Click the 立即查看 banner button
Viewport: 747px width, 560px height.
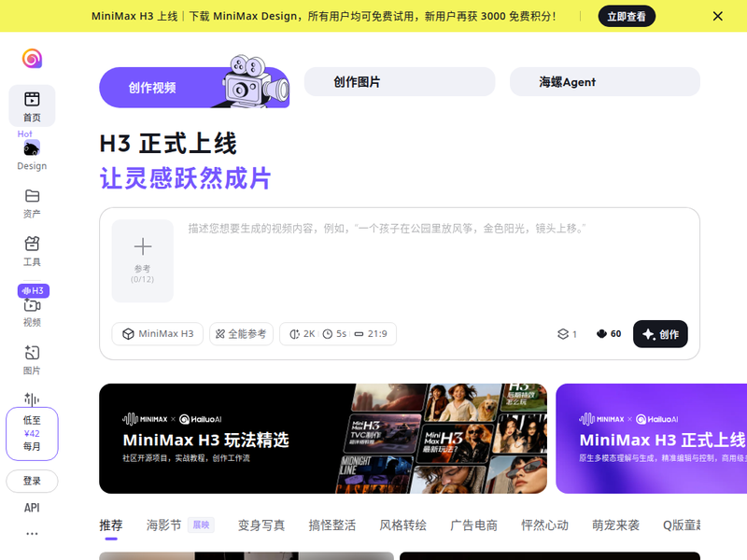coord(627,16)
